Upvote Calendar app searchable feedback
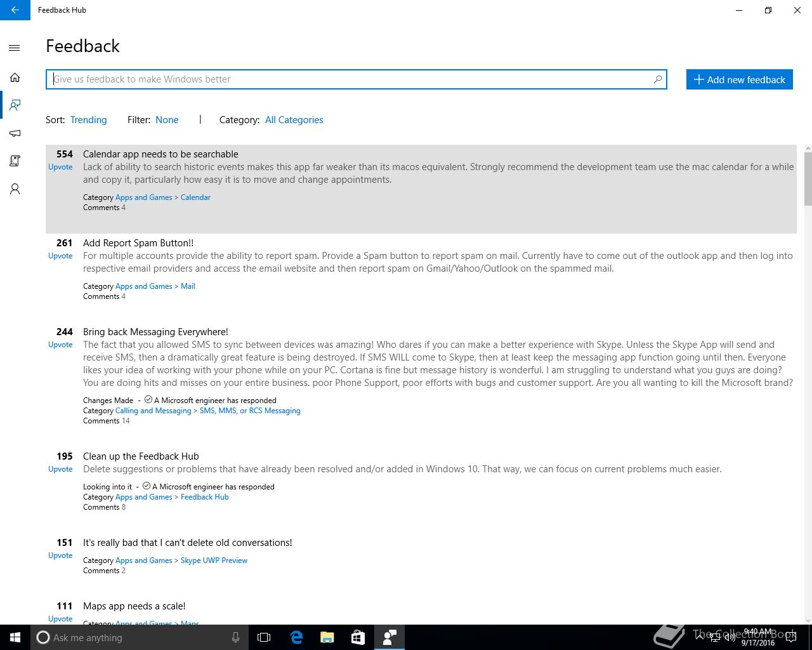The width and height of the screenshot is (812, 650). [x=60, y=167]
